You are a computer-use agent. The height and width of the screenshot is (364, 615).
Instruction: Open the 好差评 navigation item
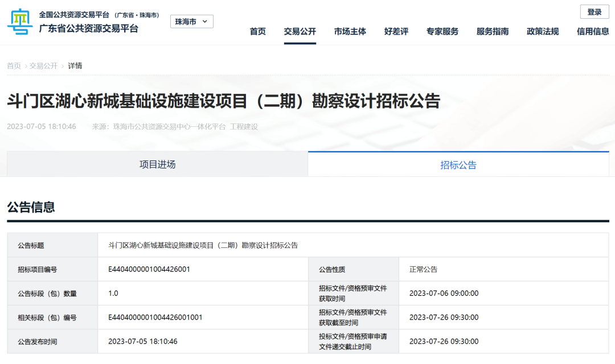click(396, 31)
